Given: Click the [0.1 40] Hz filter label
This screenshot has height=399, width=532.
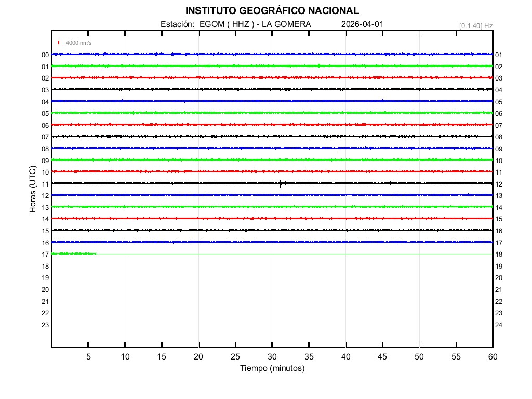Looking at the screenshot, I should [x=475, y=25].
